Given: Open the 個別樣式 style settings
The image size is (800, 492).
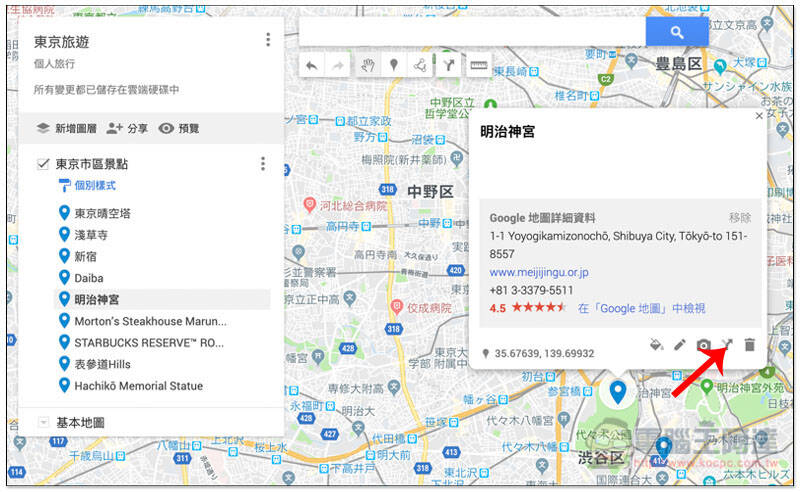Looking at the screenshot, I should [88, 185].
